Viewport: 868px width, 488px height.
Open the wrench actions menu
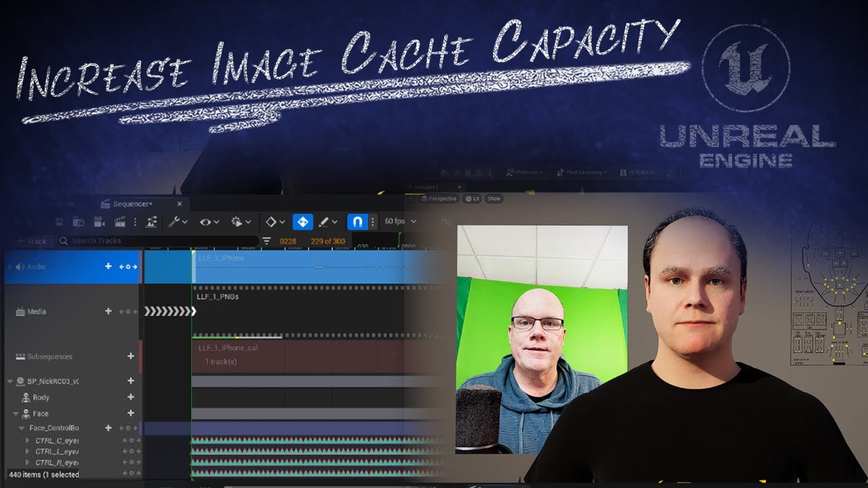coord(178,222)
